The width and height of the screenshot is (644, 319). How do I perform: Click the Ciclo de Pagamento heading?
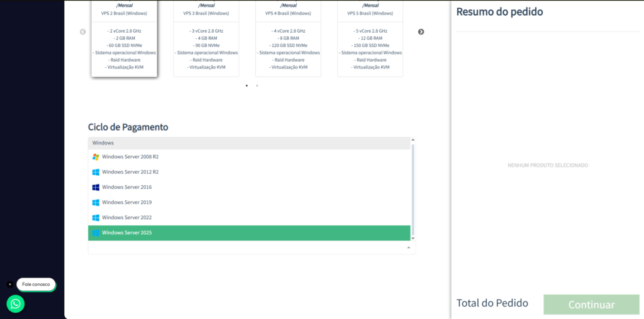coord(128,127)
